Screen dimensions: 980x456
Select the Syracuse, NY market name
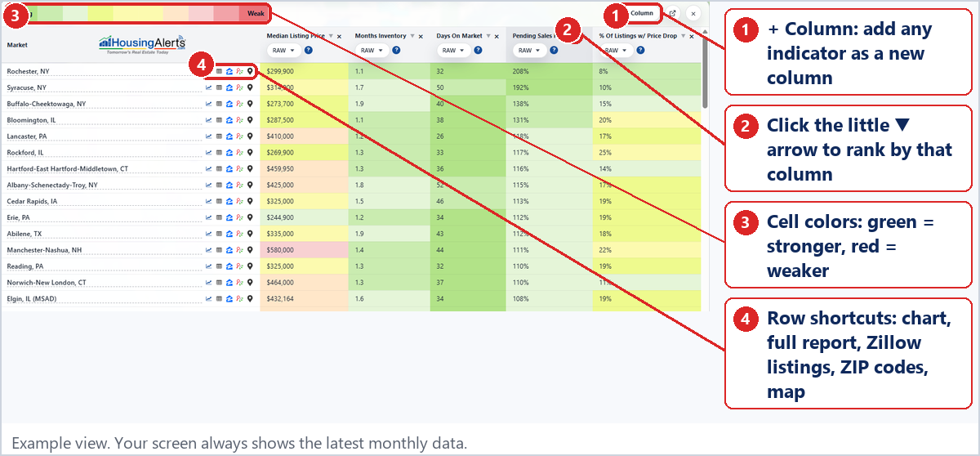(26, 87)
